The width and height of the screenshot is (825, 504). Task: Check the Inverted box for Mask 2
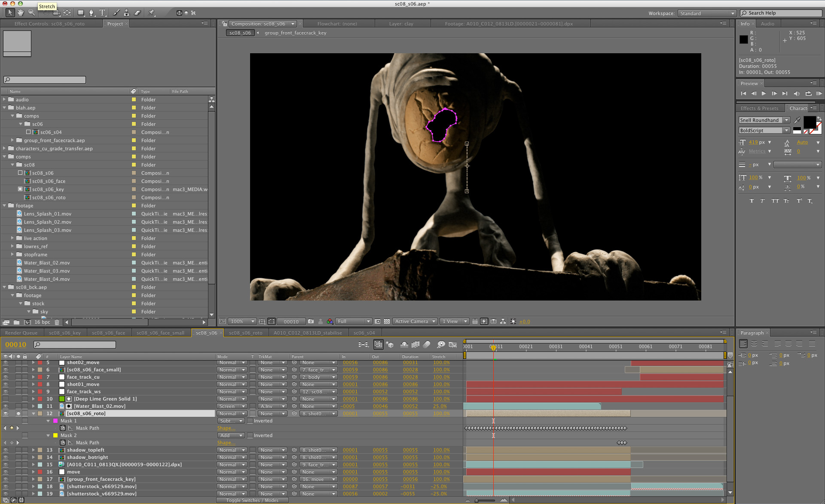tap(250, 435)
